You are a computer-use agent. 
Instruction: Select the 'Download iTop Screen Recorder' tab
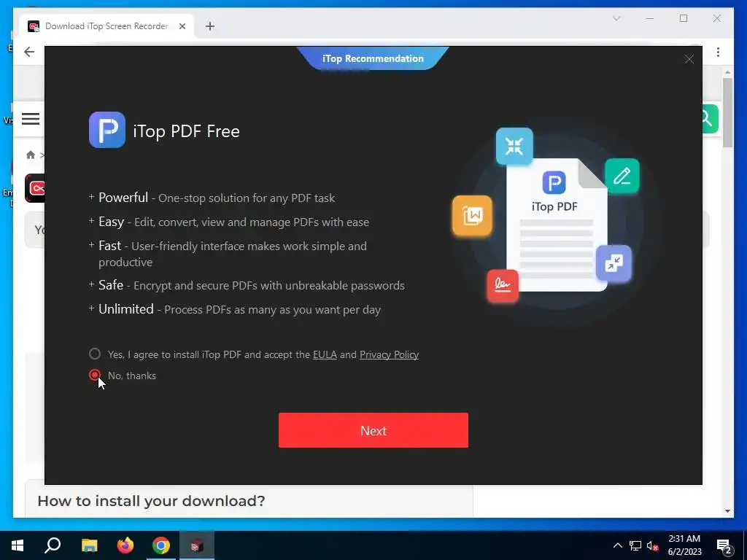click(107, 26)
